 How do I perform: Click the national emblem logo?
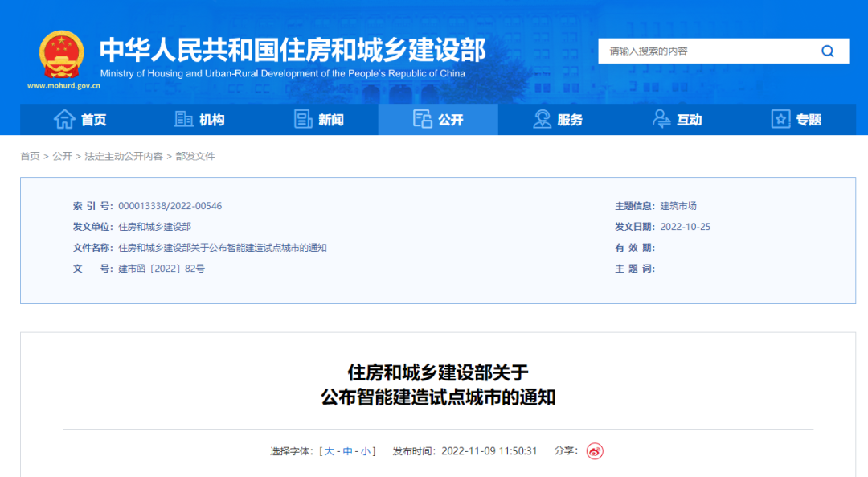[62, 54]
